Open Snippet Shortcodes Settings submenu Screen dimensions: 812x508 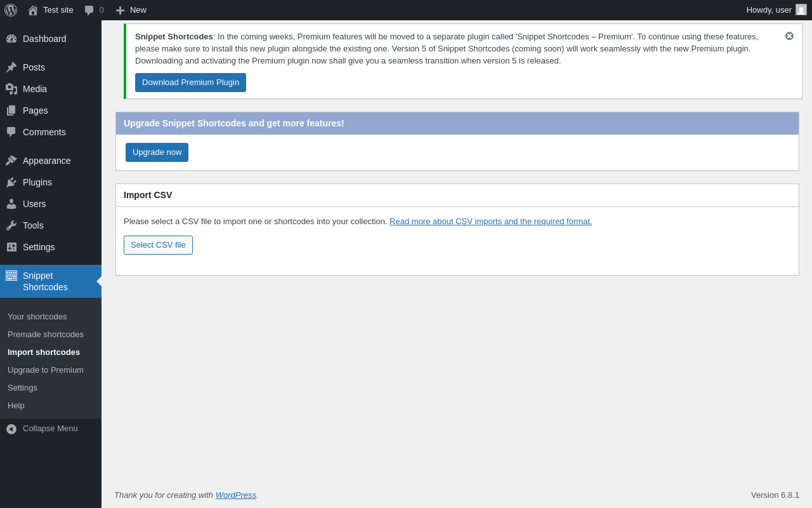coord(22,388)
